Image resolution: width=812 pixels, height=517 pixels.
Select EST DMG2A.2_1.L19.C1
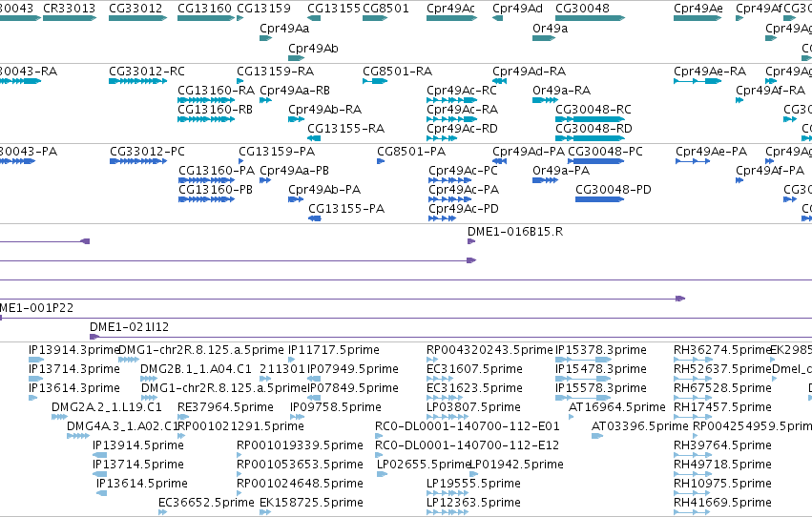(x=59, y=417)
